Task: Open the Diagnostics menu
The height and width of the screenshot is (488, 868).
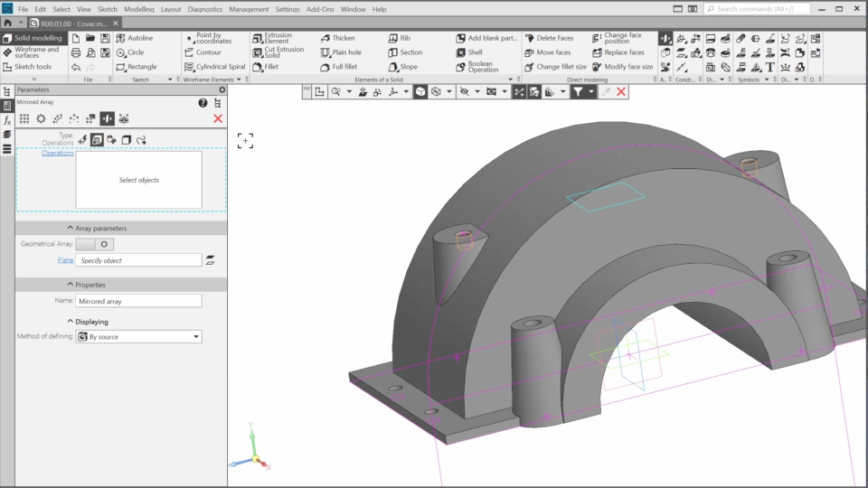Action: (204, 9)
